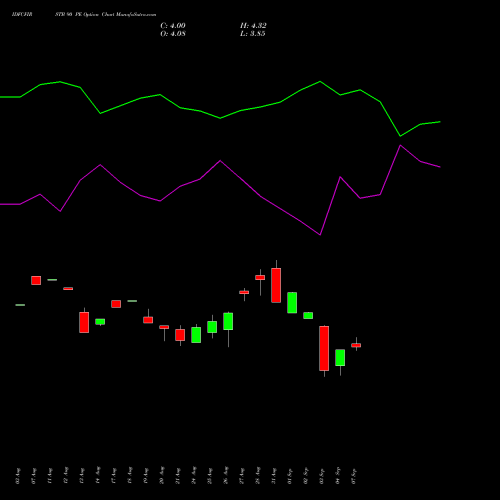The image size is (500, 500).
Task: Select the 14 Aug date label
Action: (x=98, y=476)
